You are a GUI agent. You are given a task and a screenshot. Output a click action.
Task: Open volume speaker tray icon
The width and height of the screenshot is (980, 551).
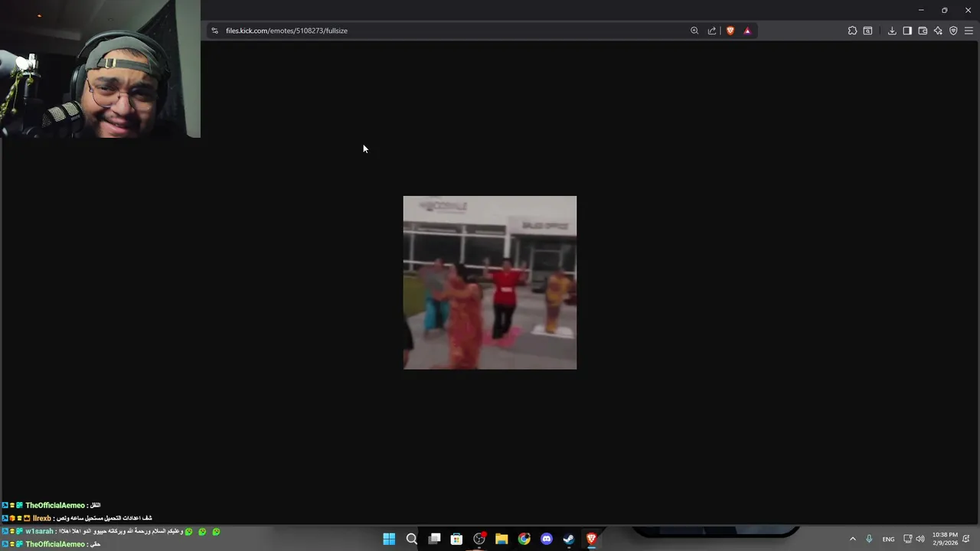coord(920,539)
